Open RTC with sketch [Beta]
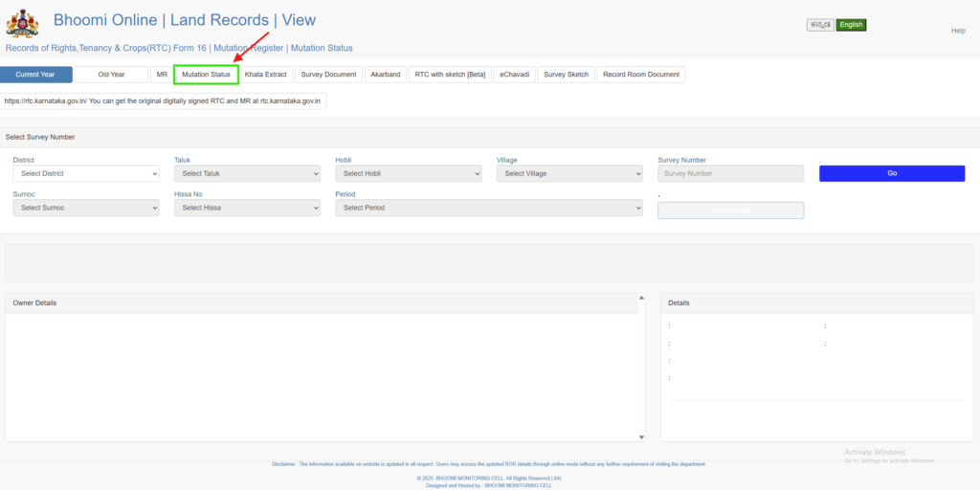Screen dimensions: 980x490 click(450, 75)
